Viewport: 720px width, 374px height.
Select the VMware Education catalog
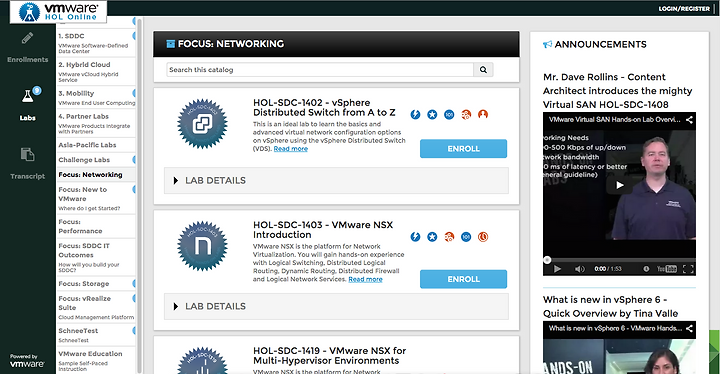(96, 361)
